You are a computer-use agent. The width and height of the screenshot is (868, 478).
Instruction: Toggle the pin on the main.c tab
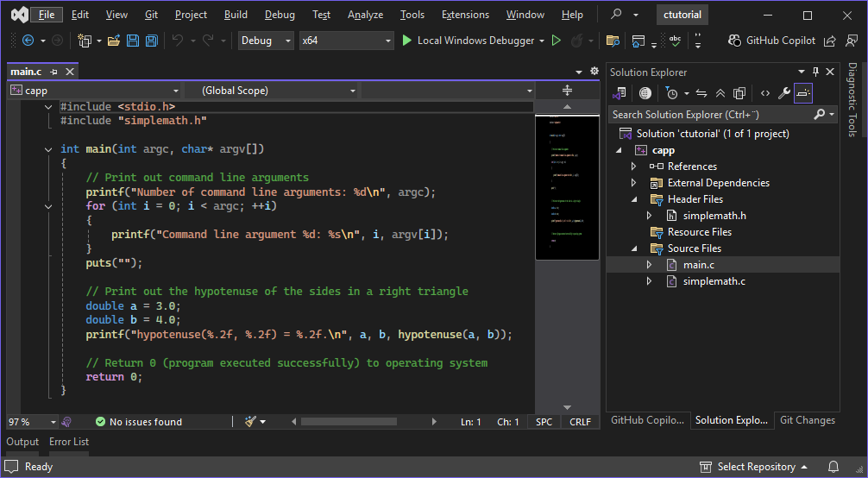[53, 72]
